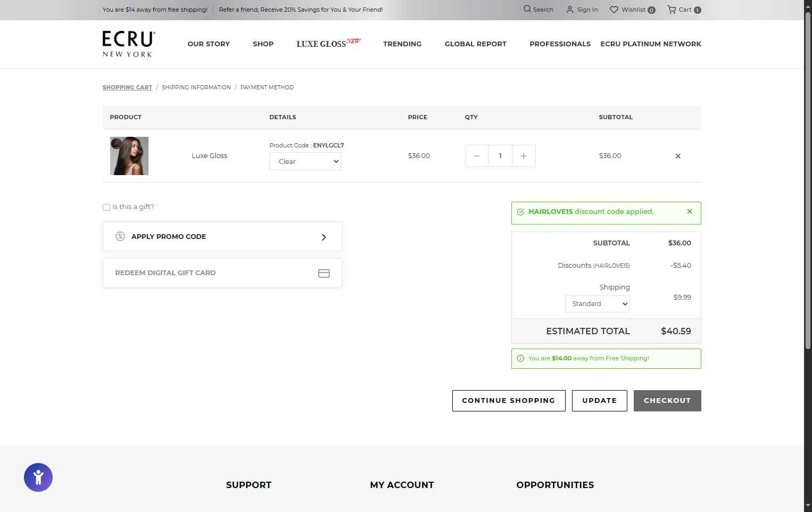Click OPPORTUNITIES footer heading

tap(555, 485)
